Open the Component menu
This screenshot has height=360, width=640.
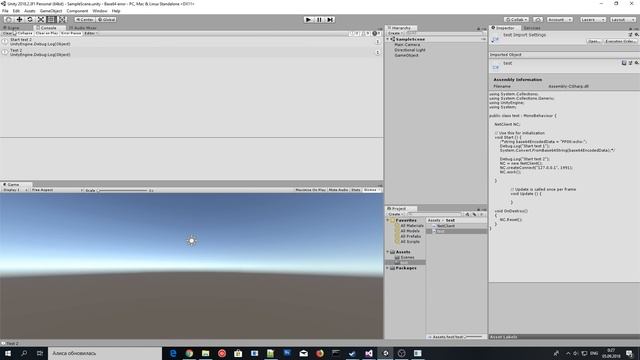click(x=77, y=11)
